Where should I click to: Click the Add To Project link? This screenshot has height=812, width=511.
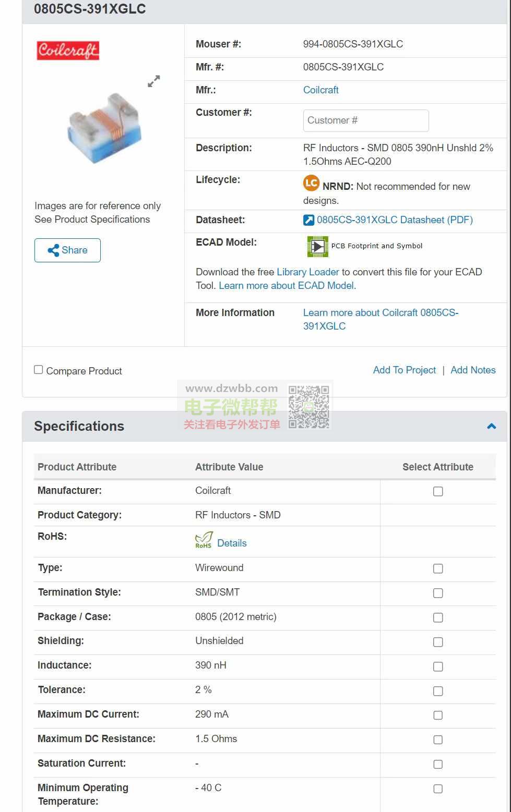405,370
